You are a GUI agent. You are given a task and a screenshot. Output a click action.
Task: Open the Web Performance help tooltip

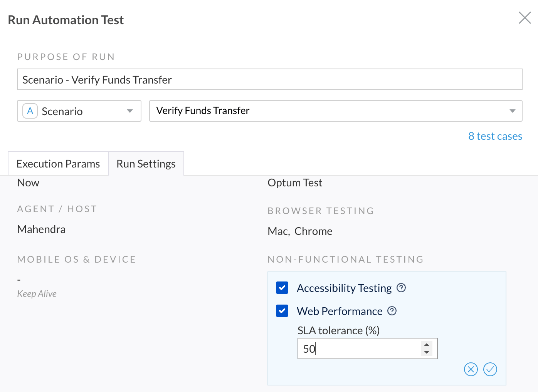(392, 311)
